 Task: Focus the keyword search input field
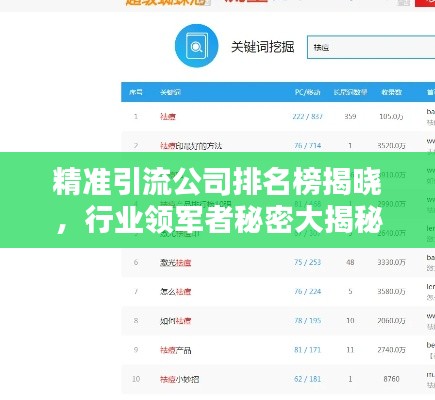(371, 47)
